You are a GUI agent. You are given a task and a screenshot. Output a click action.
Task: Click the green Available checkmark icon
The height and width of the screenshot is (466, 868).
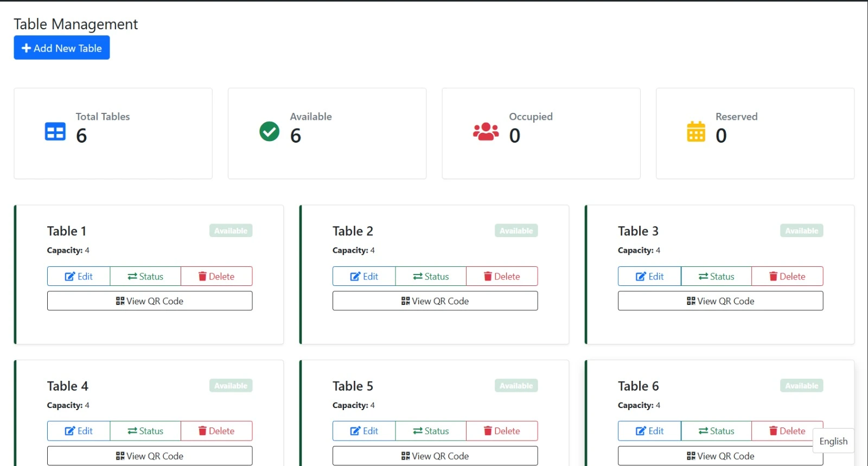(269, 131)
